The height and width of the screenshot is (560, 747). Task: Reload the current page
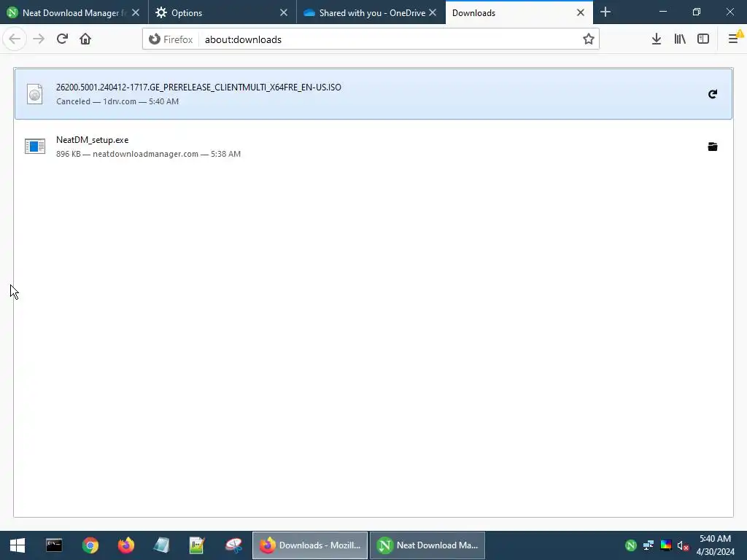[x=62, y=39]
